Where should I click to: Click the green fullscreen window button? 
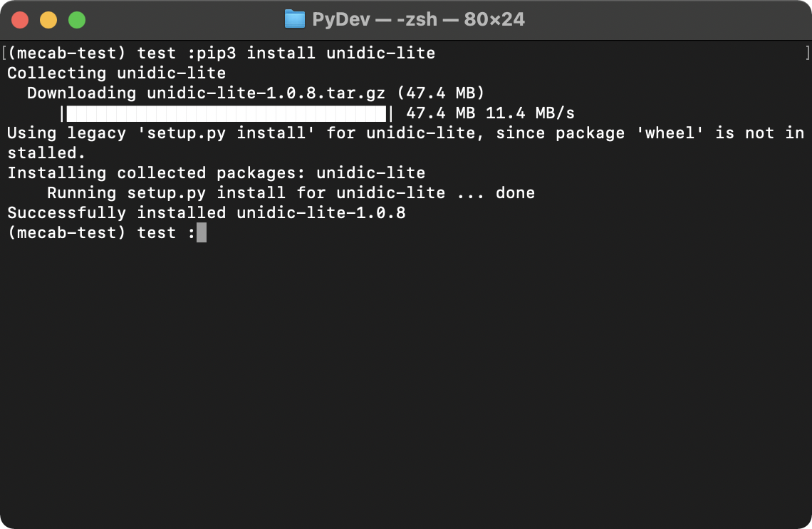coord(77,20)
